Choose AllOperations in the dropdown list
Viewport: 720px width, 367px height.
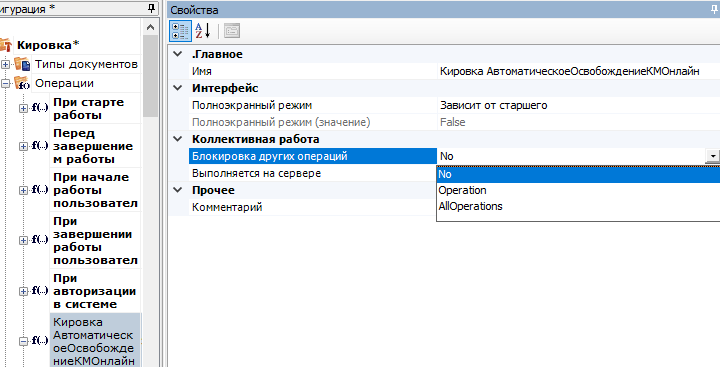pyautogui.click(x=578, y=206)
